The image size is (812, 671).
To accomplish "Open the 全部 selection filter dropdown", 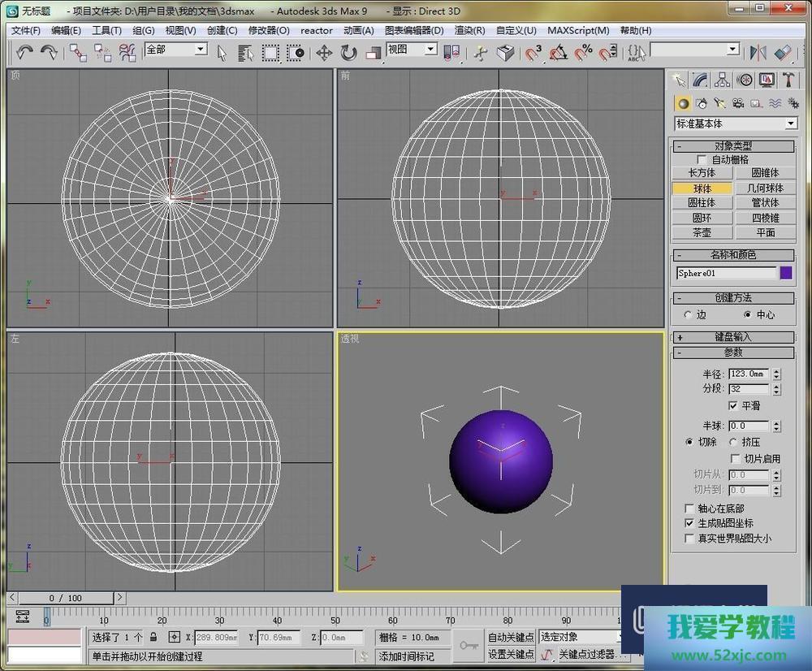I will (175, 50).
